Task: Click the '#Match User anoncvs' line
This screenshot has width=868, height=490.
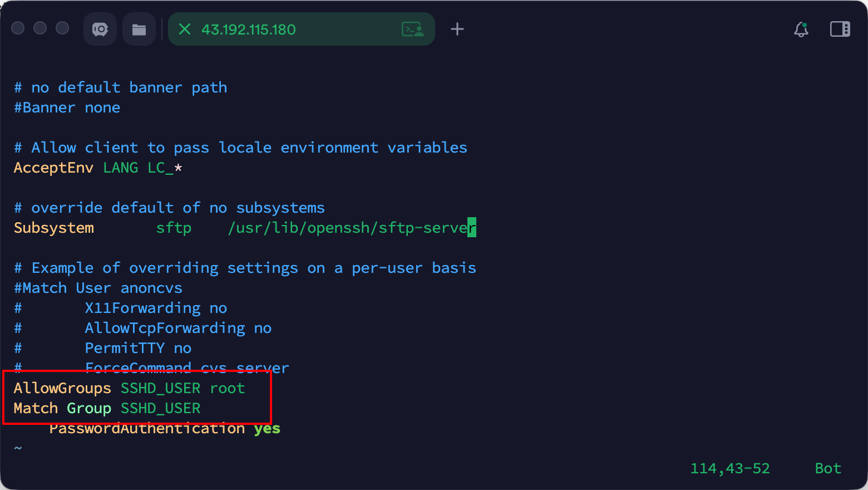Action: point(98,288)
